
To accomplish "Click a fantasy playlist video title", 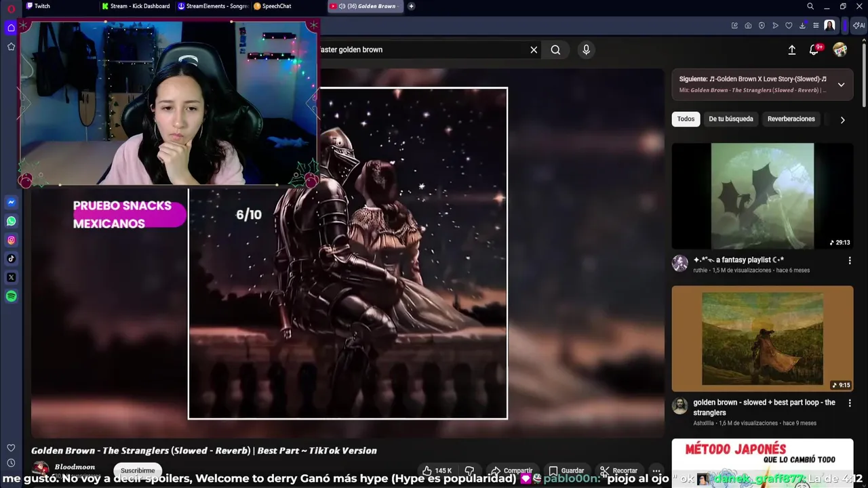I will click(x=738, y=260).
